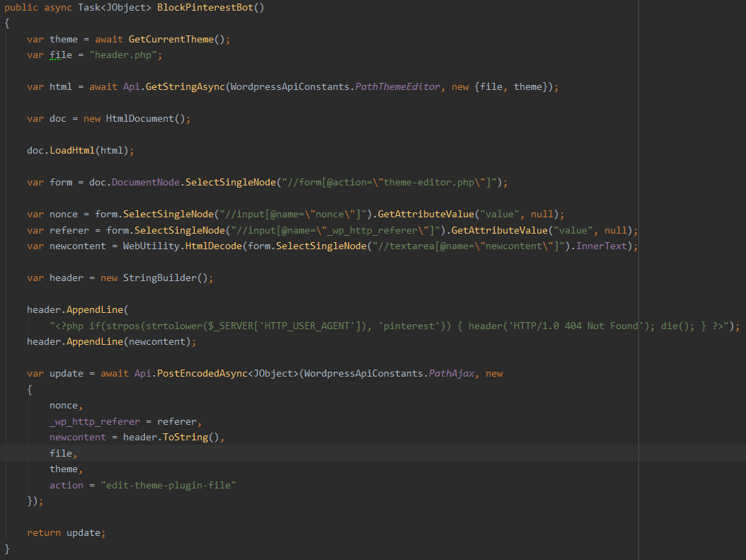Click the InnerText property

tap(602, 246)
